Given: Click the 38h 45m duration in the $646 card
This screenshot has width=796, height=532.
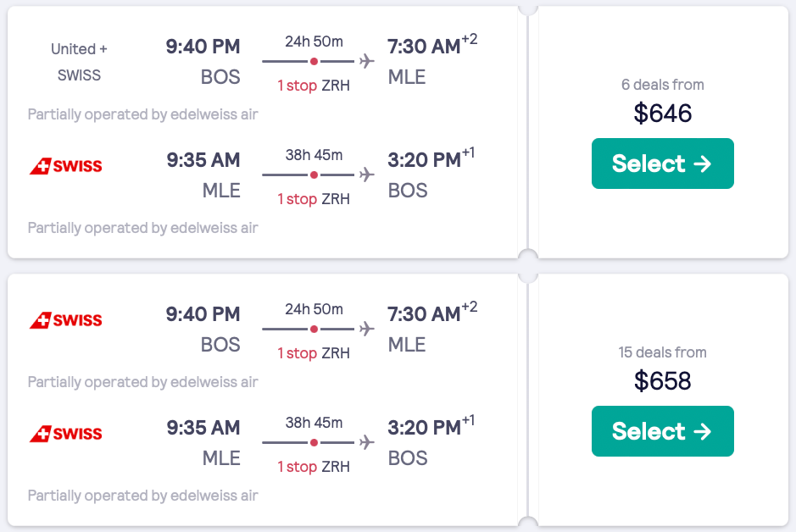Looking at the screenshot, I should [x=314, y=155].
